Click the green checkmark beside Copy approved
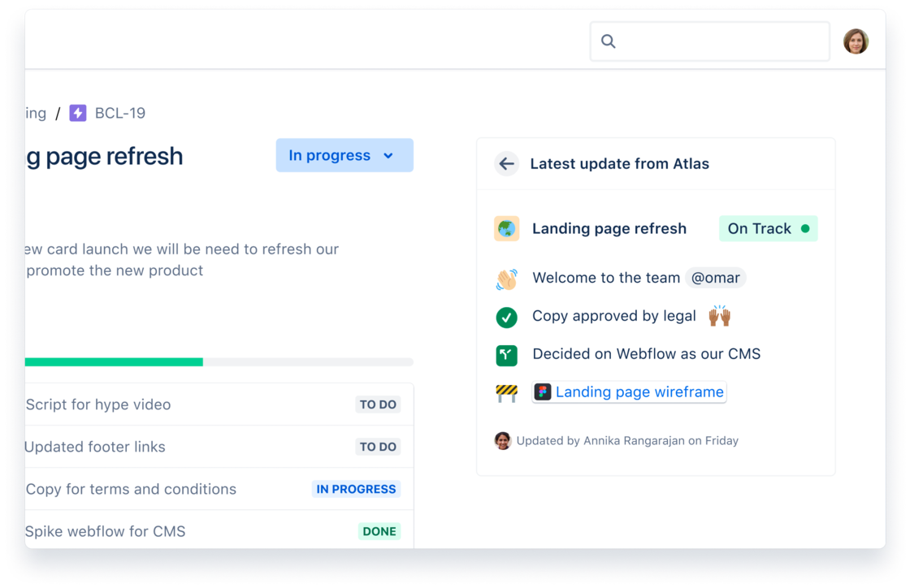Viewport: 910px width, 588px height. tap(506, 318)
